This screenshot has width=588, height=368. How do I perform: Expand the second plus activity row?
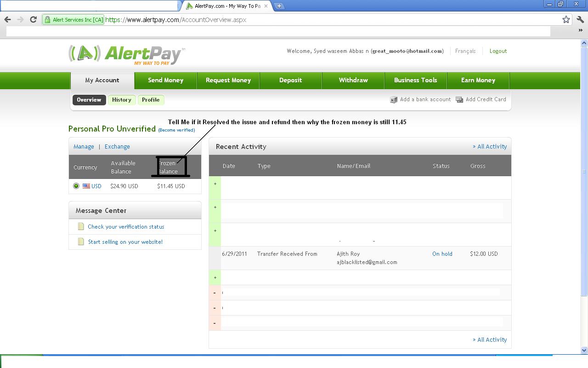click(215, 207)
